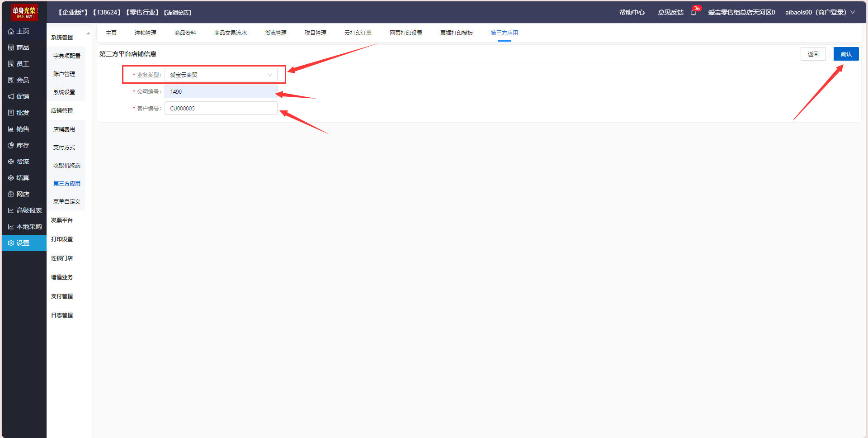
Task: Click the 设置 settings gear icon
Action: 11,243
